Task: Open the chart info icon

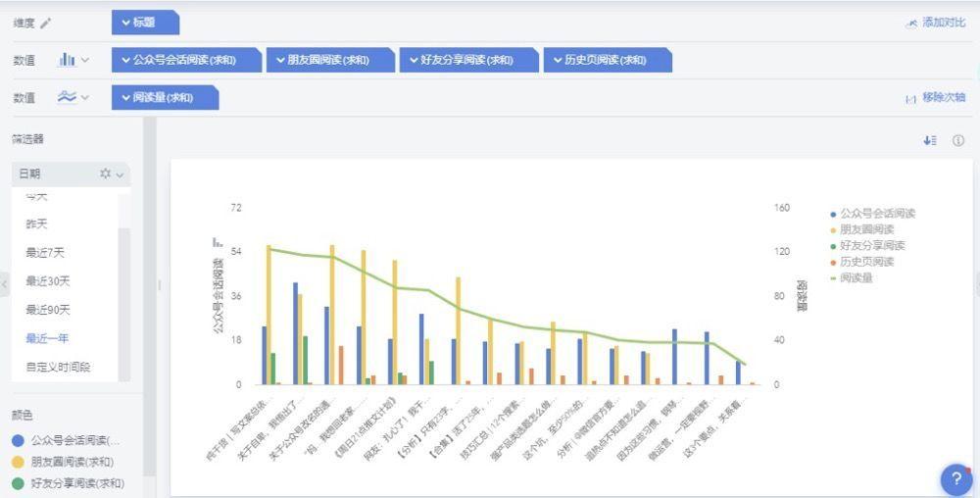Action: click(958, 140)
